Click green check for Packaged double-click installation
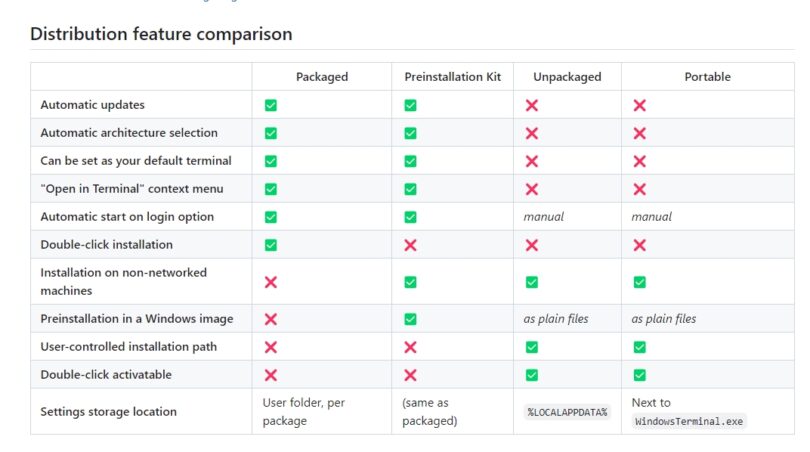 [271, 245]
